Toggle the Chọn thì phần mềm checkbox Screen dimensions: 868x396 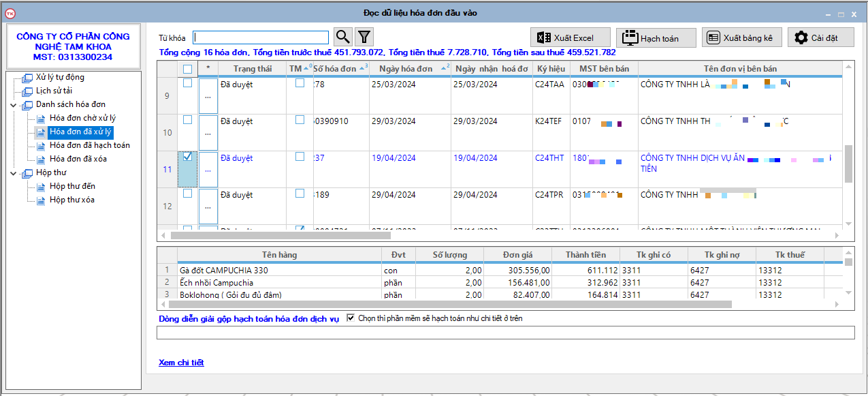(351, 318)
